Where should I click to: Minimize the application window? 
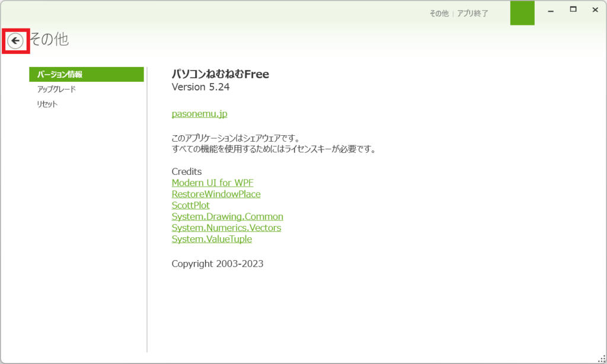[551, 11]
